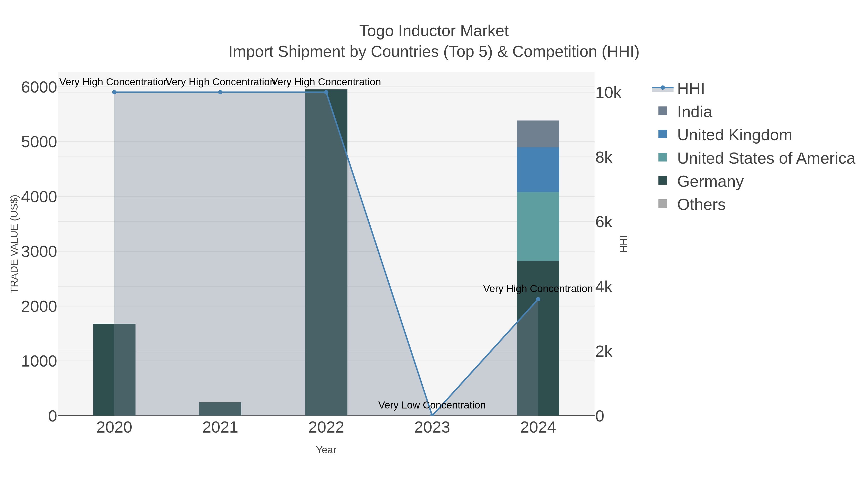This screenshot has width=868, height=488.
Task: Click the 2k right-axis tick label
Action: tap(604, 352)
